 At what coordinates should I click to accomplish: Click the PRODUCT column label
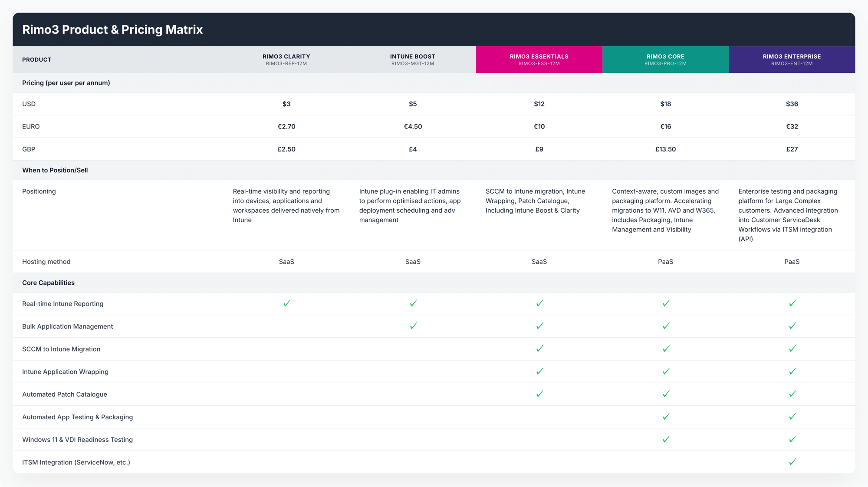37,60
